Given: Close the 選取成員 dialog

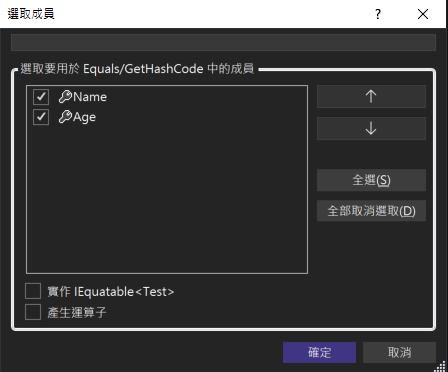Looking at the screenshot, I should (x=423, y=14).
